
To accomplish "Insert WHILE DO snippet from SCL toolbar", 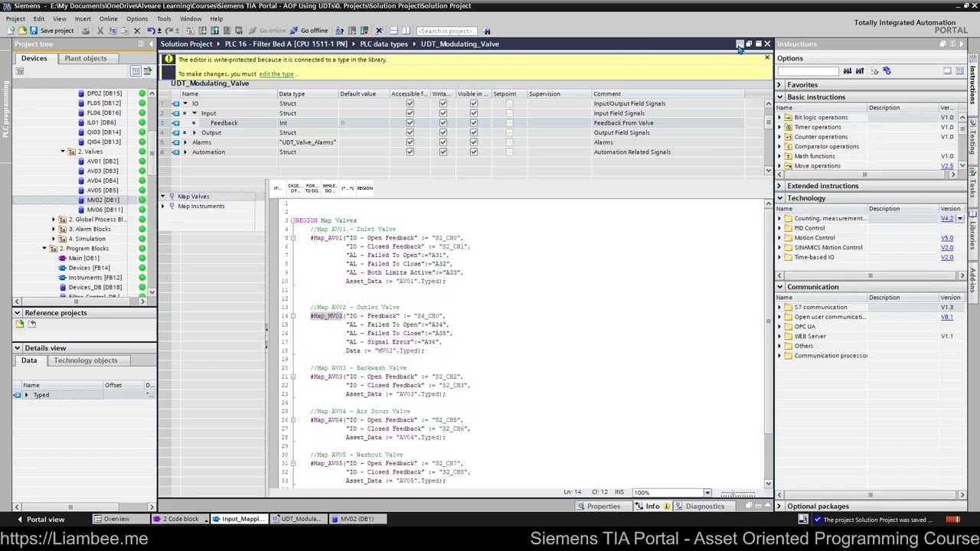I will 329,188.
